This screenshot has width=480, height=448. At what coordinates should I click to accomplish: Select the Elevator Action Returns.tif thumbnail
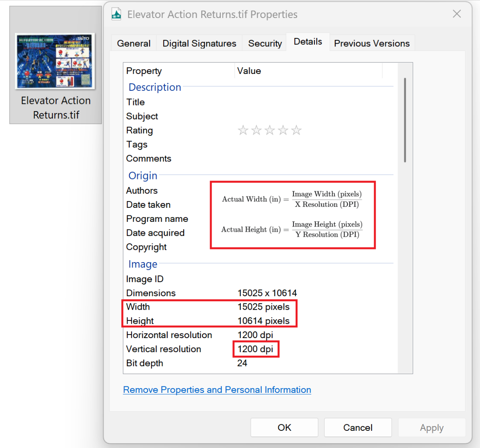click(56, 65)
